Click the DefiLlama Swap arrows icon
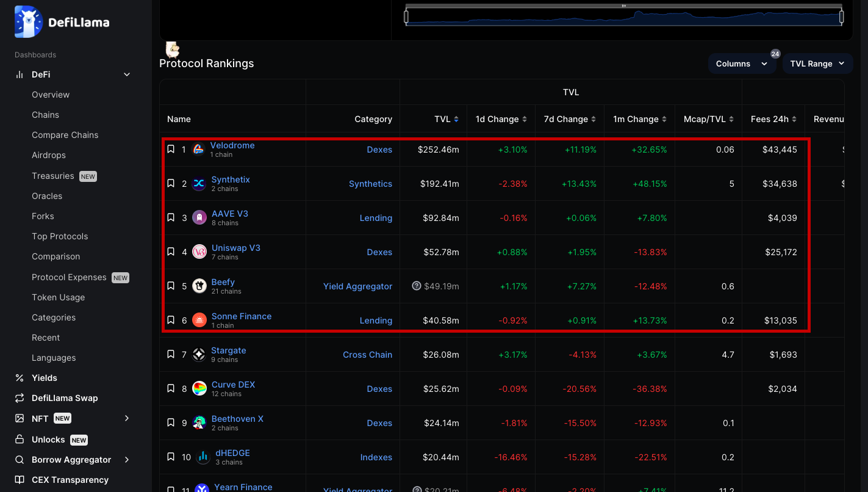 point(20,398)
